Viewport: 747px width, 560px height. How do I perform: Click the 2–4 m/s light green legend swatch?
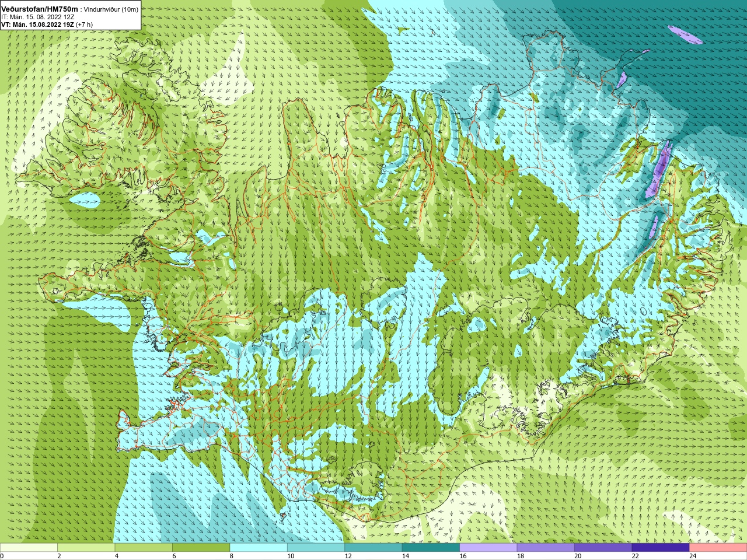(86, 548)
